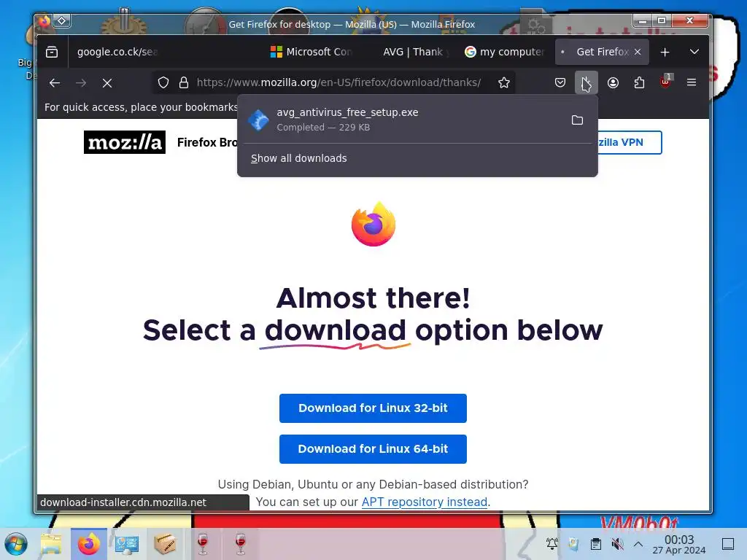View site security padlock details
The height and width of the screenshot is (560, 747).
(183, 83)
